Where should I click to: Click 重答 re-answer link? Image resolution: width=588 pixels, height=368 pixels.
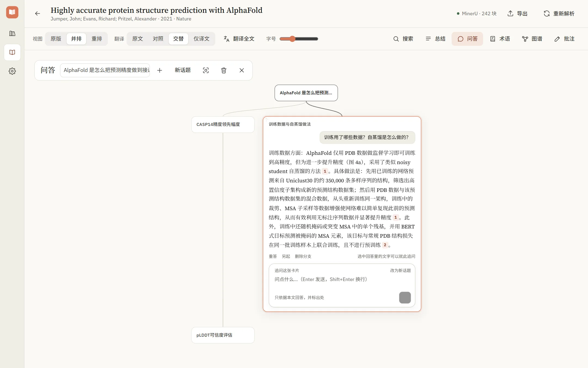(x=273, y=257)
